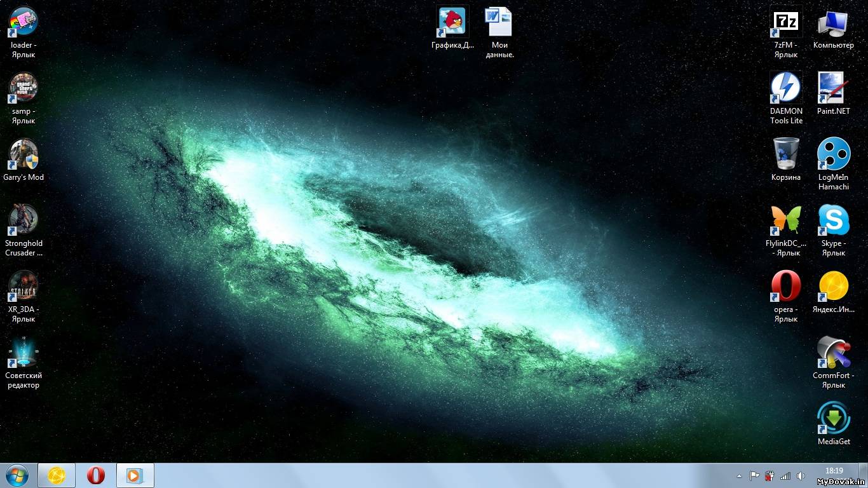Select the samp GTA shortcut icon
This screenshot has height=488, width=868.
point(24,88)
